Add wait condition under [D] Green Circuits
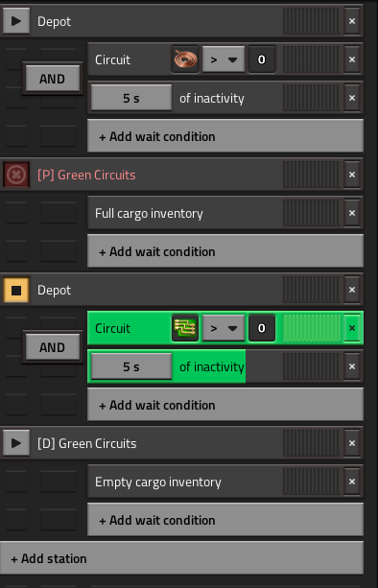The width and height of the screenshot is (378, 588). [225, 520]
